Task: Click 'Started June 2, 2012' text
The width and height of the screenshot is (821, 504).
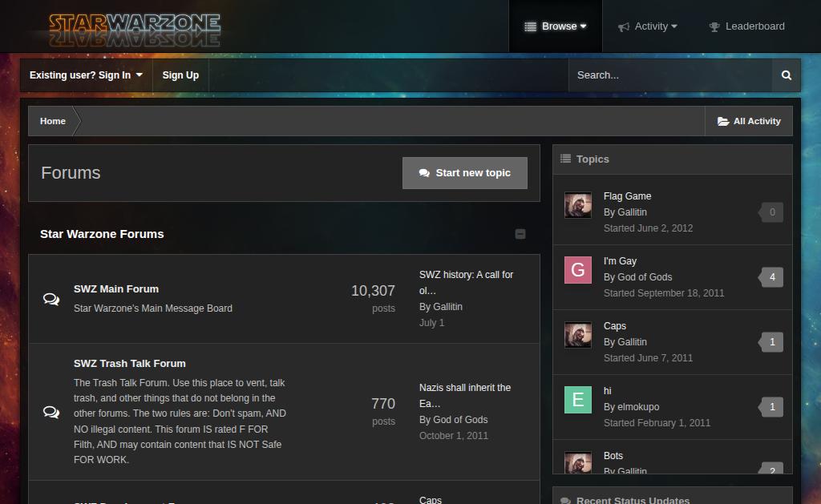Action: (648, 228)
